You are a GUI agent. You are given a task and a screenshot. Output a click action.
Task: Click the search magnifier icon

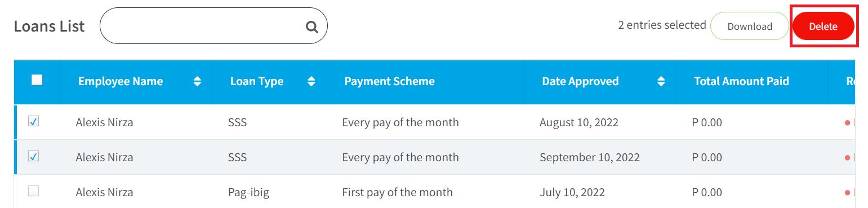tap(311, 26)
